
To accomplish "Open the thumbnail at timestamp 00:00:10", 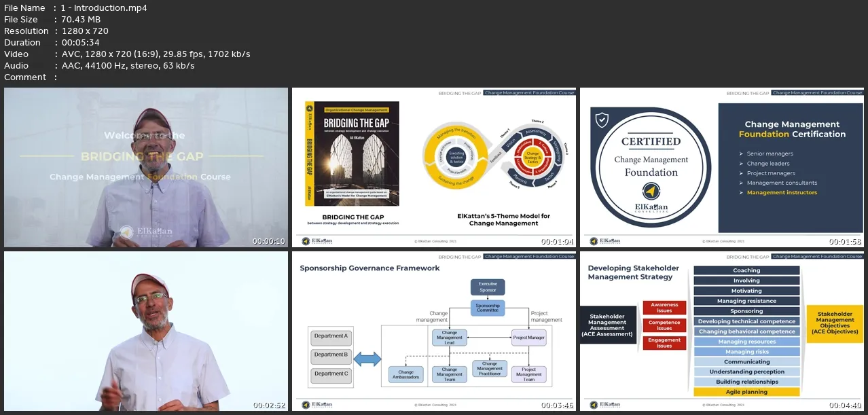I will tap(146, 168).
